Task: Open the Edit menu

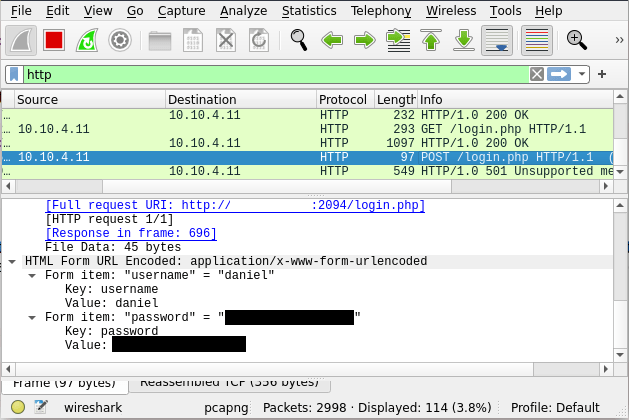Action: pos(57,11)
